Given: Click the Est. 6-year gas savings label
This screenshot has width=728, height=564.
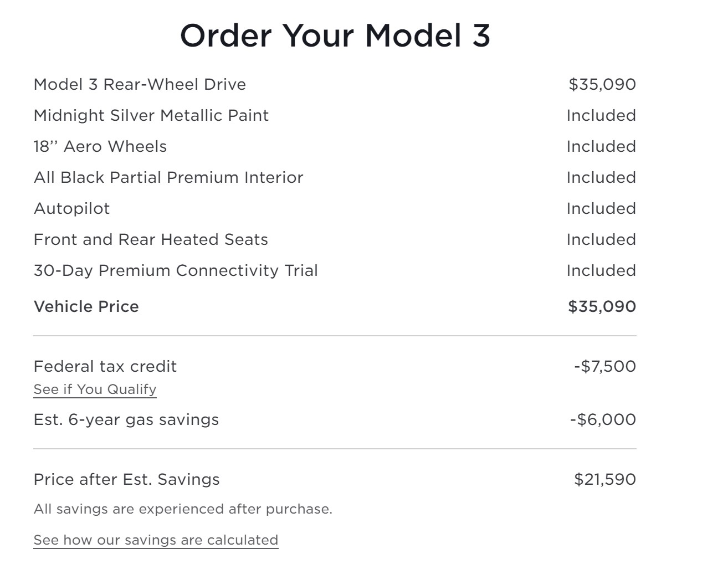Looking at the screenshot, I should point(126,419).
